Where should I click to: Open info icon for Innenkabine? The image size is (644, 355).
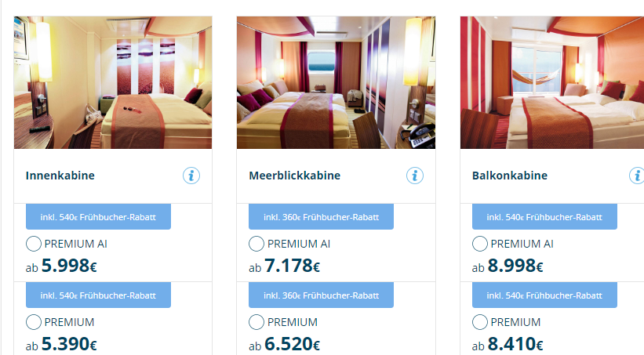[x=191, y=176]
